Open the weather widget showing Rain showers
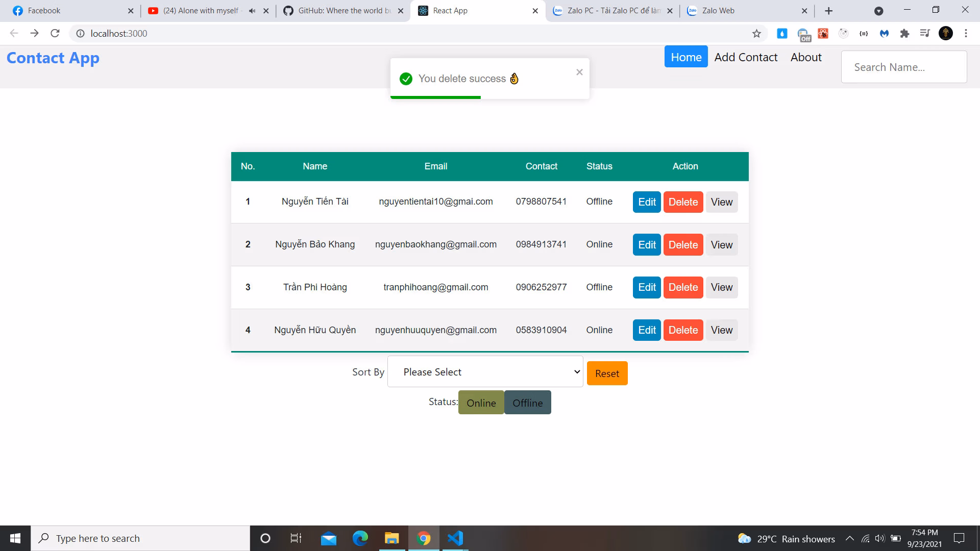The image size is (980, 551). tap(786, 539)
